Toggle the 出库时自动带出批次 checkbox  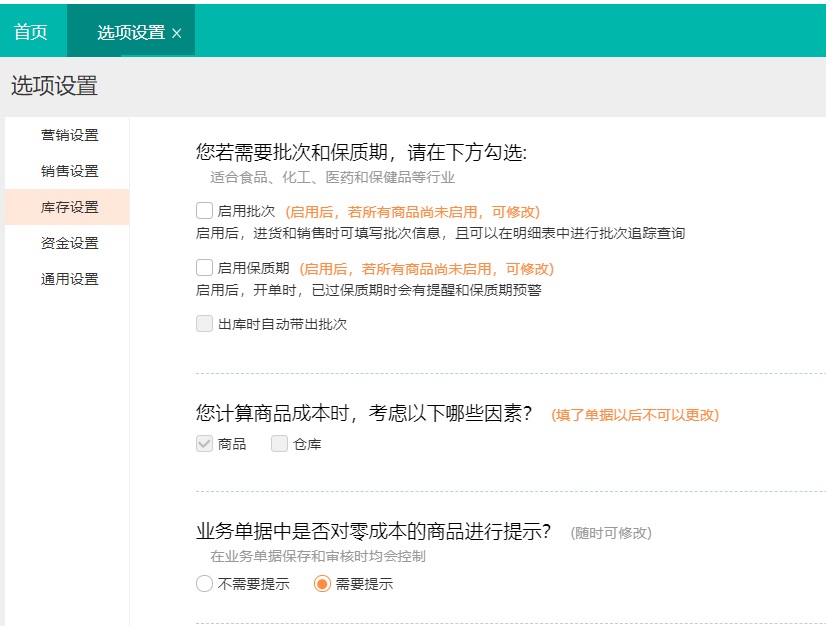[x=204, y=324]
